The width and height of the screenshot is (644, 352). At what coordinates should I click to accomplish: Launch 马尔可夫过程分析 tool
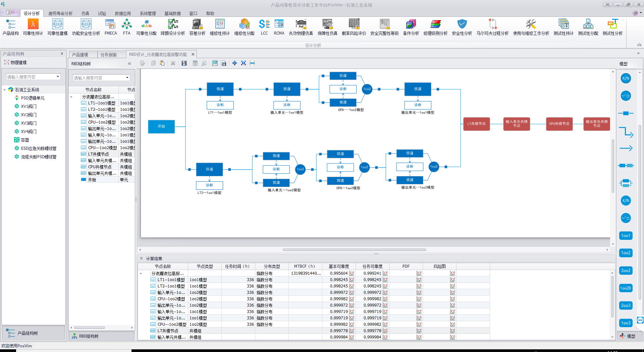[492, 27]
